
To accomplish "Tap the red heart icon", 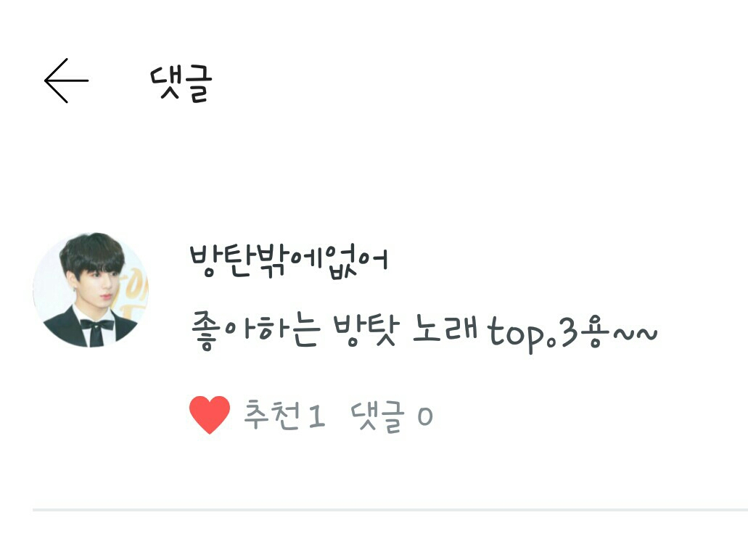I will [210, 414].
